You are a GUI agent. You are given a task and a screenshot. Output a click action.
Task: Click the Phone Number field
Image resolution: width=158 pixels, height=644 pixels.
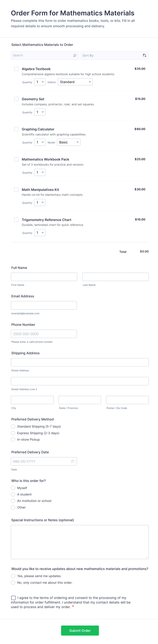click(x=44, y=334)
